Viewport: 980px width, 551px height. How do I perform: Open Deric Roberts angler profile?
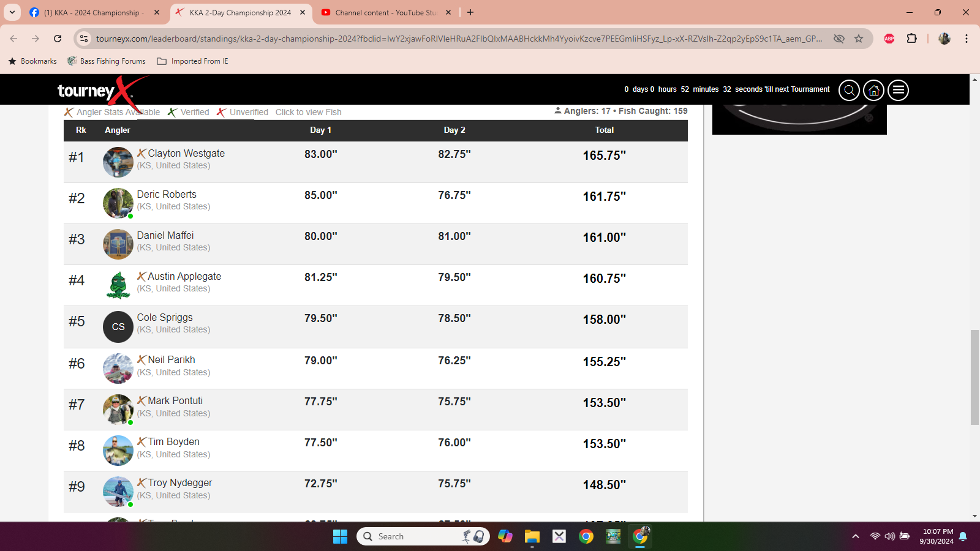click(167, 194)
